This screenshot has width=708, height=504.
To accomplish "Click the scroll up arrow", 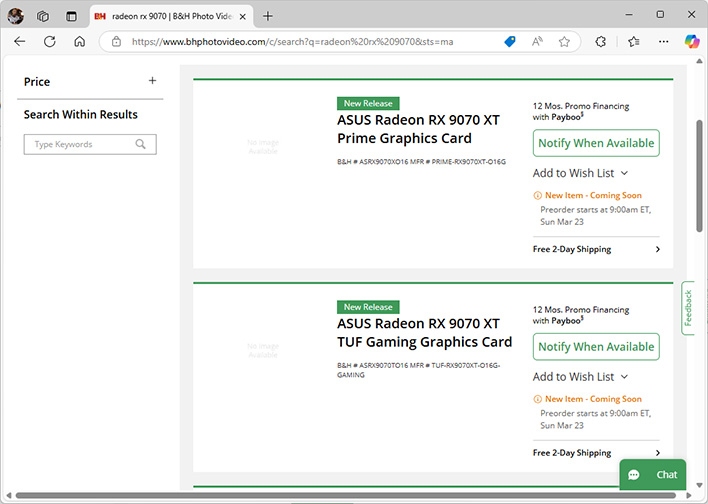I will 699,61.
